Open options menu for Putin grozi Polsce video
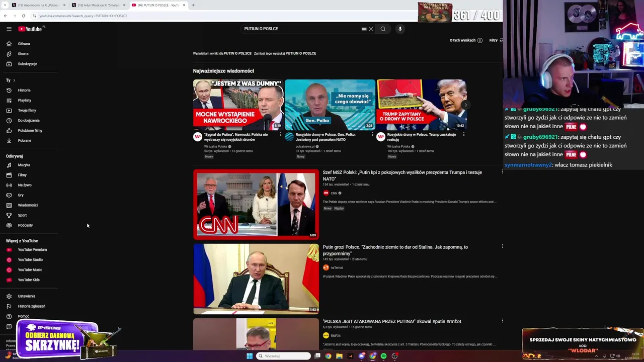The height and width of the screenshot is (362, 644). pos(502,246)
